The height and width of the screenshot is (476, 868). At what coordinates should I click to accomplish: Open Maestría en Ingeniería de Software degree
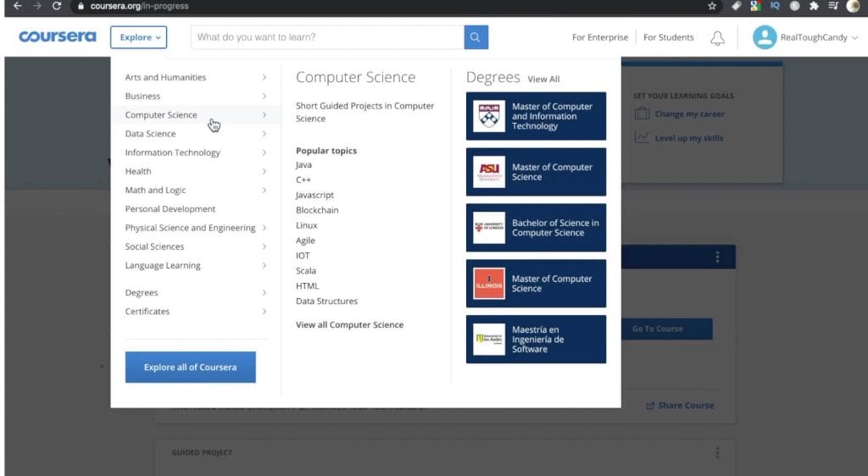pyautogui.click(x=536, y=340)
